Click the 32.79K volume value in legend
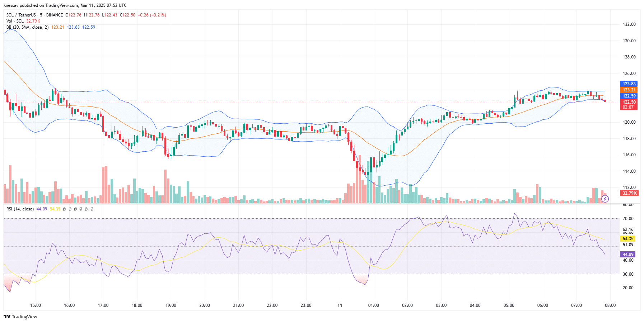This screenshot has width=644, height=323. tap(33, 21)
